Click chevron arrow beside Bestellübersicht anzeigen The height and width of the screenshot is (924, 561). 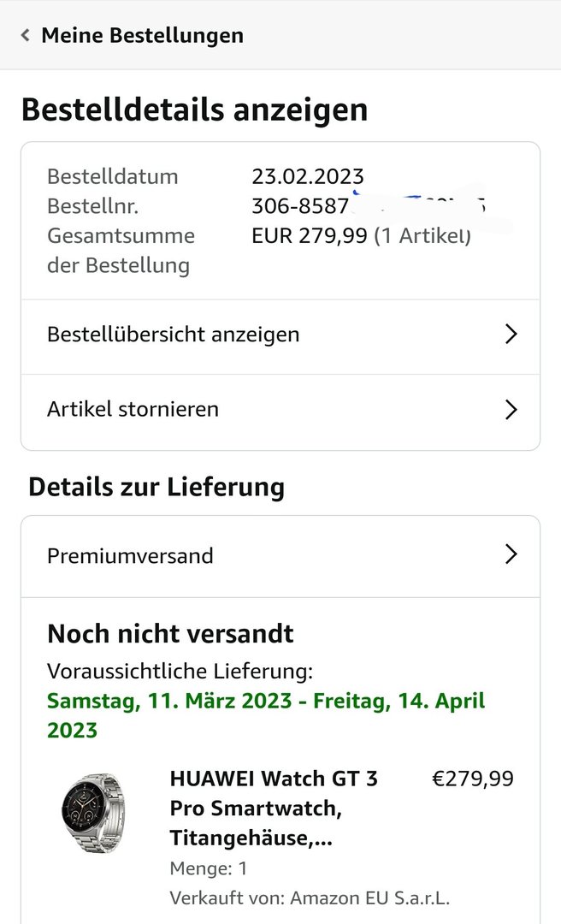point(511,334)
